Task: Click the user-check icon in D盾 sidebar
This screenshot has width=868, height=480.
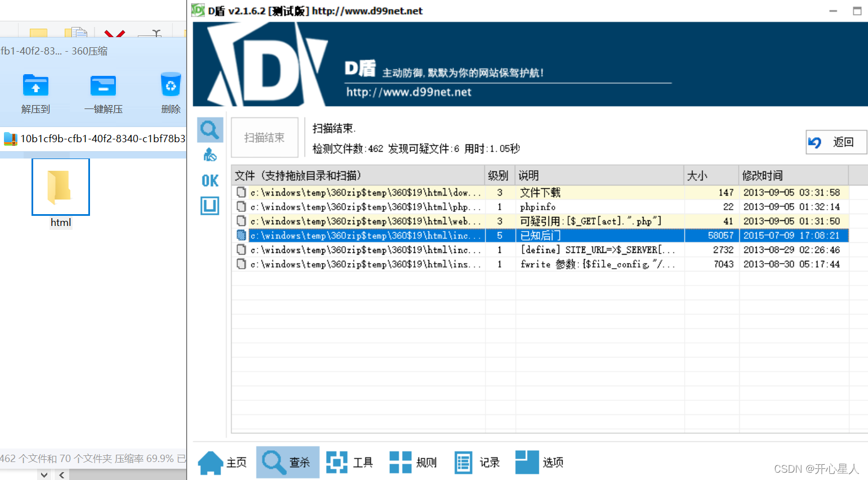Action: point(210,155)
